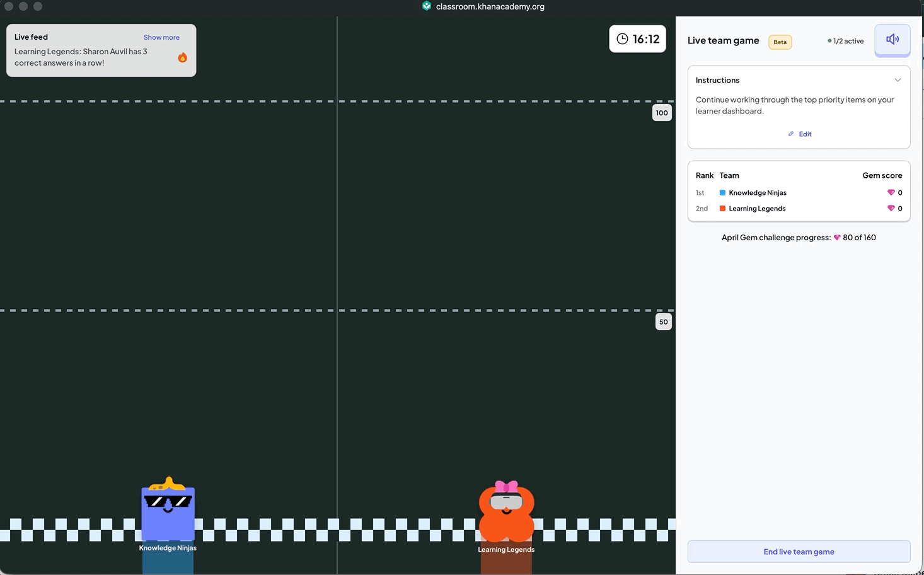
Task: Click the blue team color square
Action: pos(722,193)
